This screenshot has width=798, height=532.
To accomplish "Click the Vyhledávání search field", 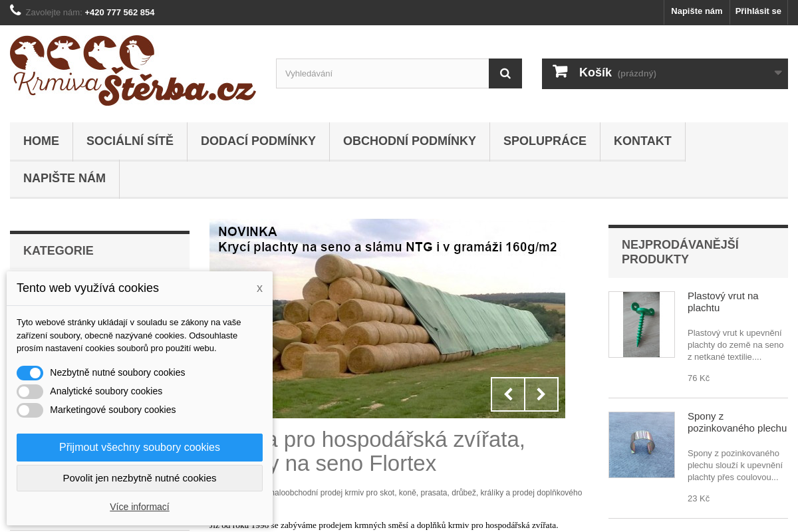I will point(382,73).
